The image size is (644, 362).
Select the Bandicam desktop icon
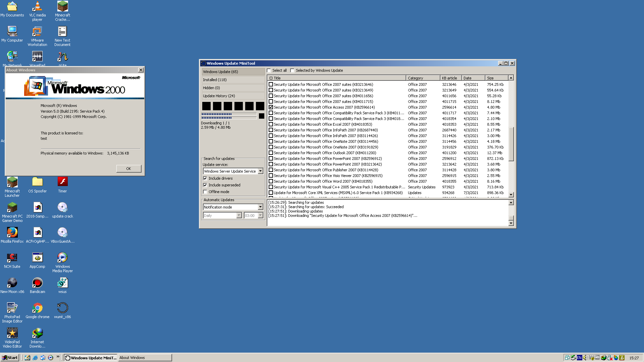point(37,285)
